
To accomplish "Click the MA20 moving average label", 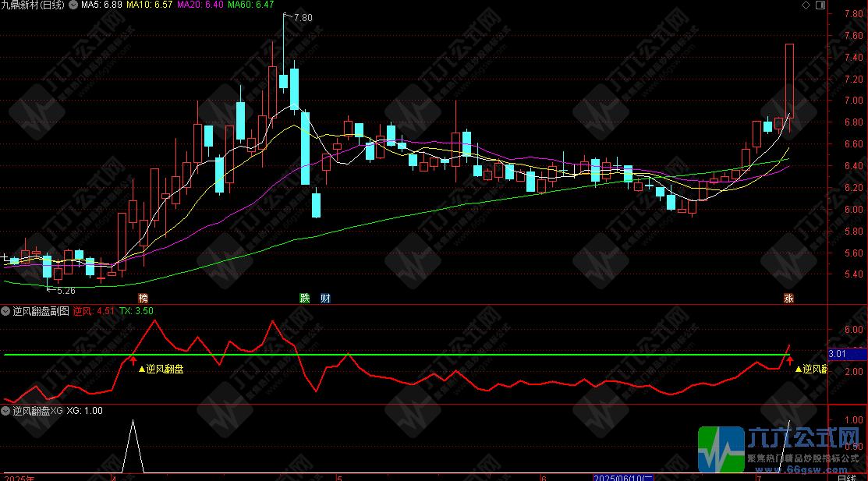I will [200, 5].
